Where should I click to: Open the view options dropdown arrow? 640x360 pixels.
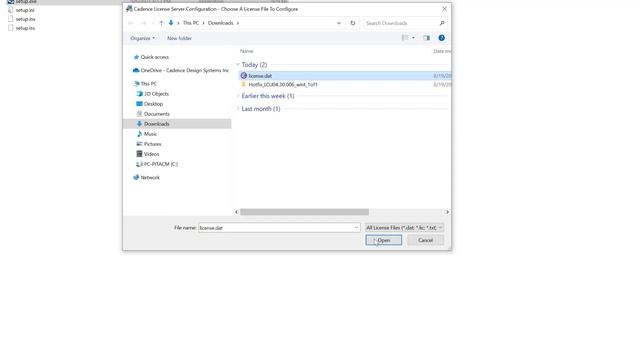[413, 38]
